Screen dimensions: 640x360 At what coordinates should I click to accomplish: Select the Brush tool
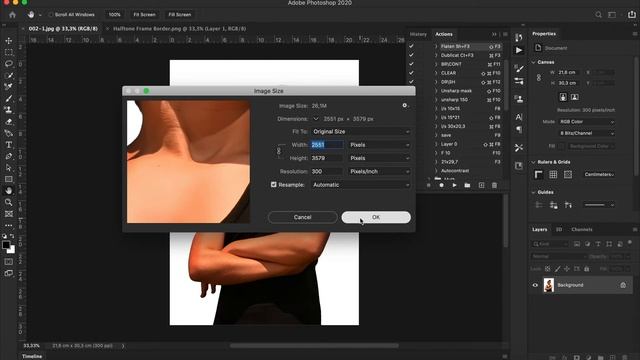pos(9,98)
